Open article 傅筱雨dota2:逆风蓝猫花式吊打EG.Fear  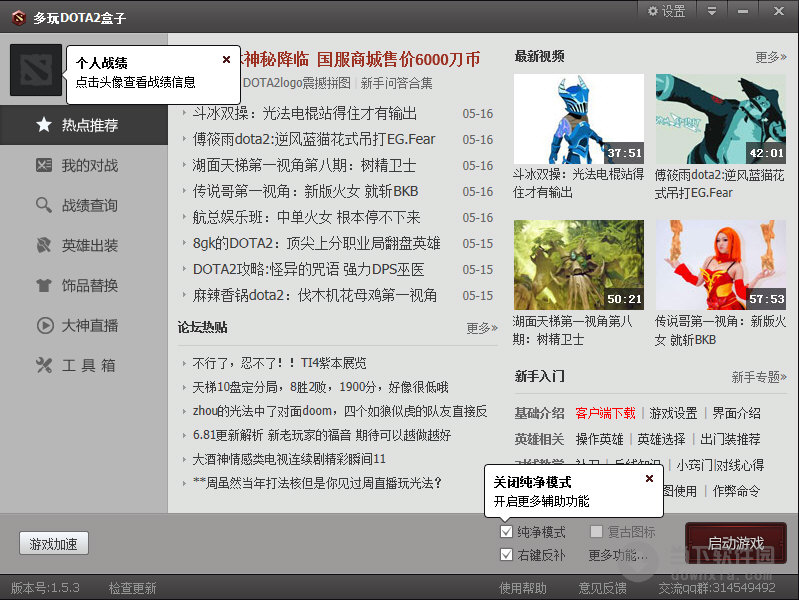pos(314,139)
